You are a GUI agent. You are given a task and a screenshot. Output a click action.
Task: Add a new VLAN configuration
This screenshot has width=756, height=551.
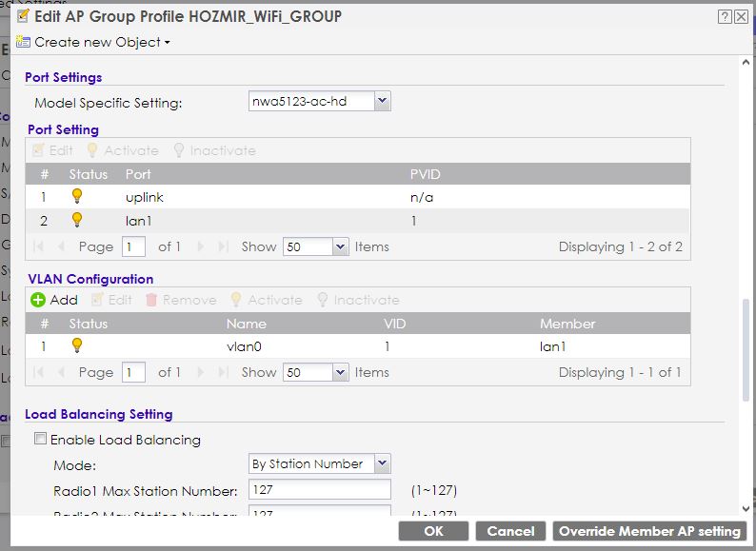tap(54, 300)
